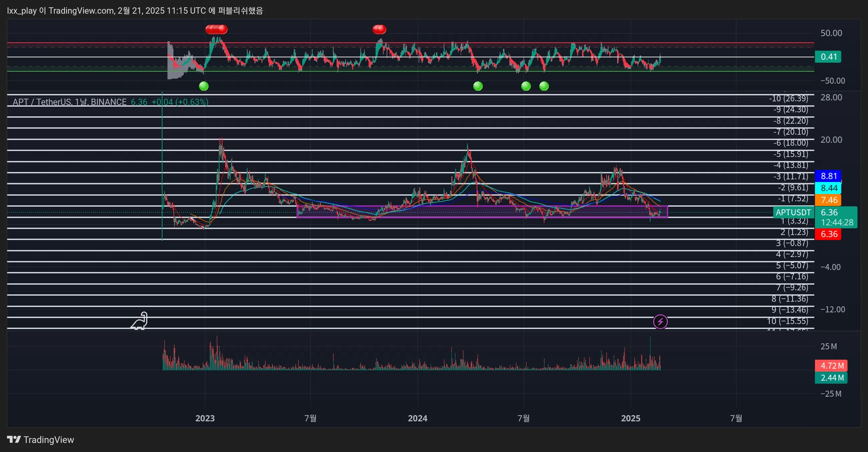Click the 28.00 price scale value
This screenshot has height=452, width=868.
pyautogui.click(x=831, y=98)
